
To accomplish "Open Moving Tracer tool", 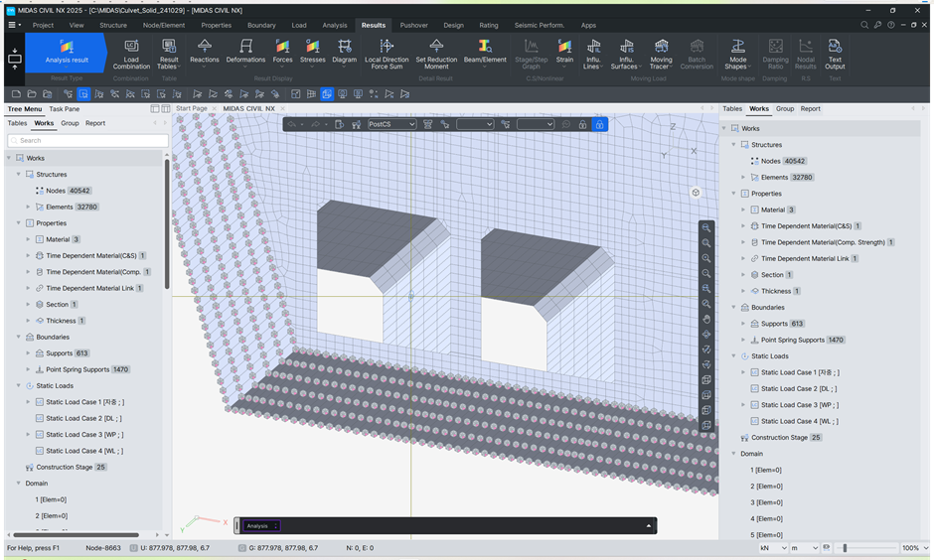I will 661,55.
